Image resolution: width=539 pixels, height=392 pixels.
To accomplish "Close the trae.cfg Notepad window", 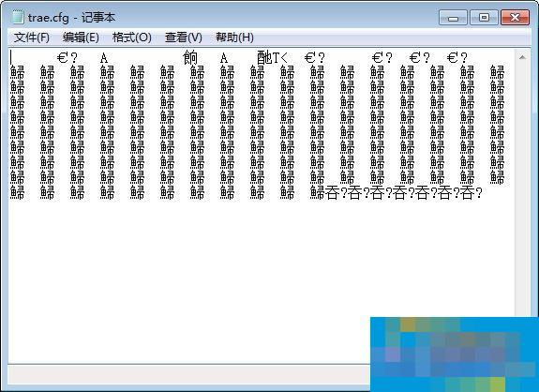I will pos(515,17).
